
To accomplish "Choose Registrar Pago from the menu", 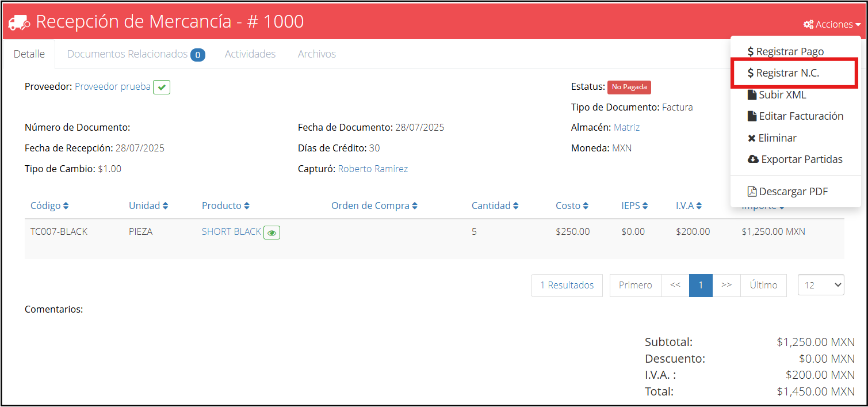I will (x=796, y=51).
